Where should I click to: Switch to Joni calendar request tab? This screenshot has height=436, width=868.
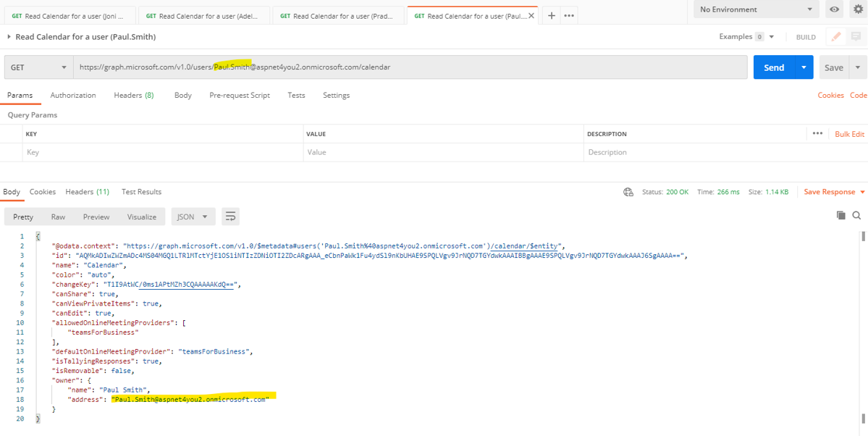[x=69, y=16]
